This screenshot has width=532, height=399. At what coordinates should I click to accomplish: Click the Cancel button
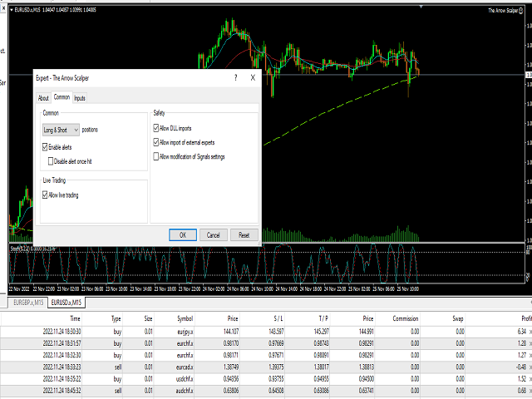pos(214,234)
